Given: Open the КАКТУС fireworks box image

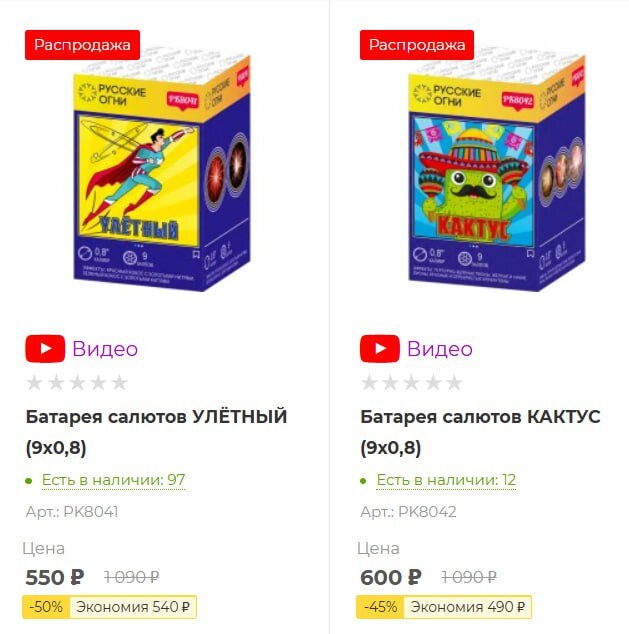Looking at the screenshot, I should tap(496, 170).
